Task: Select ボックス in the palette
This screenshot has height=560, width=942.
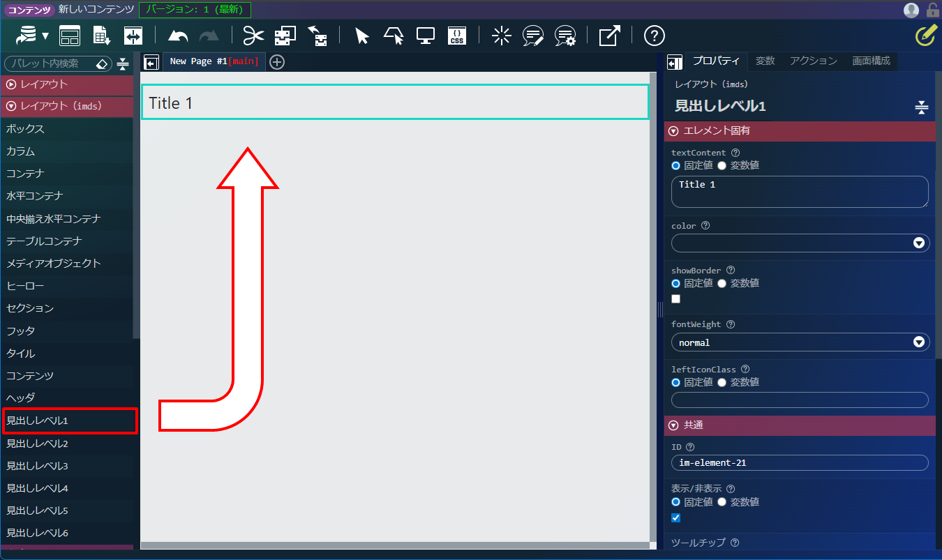Action: pos(66,129)
